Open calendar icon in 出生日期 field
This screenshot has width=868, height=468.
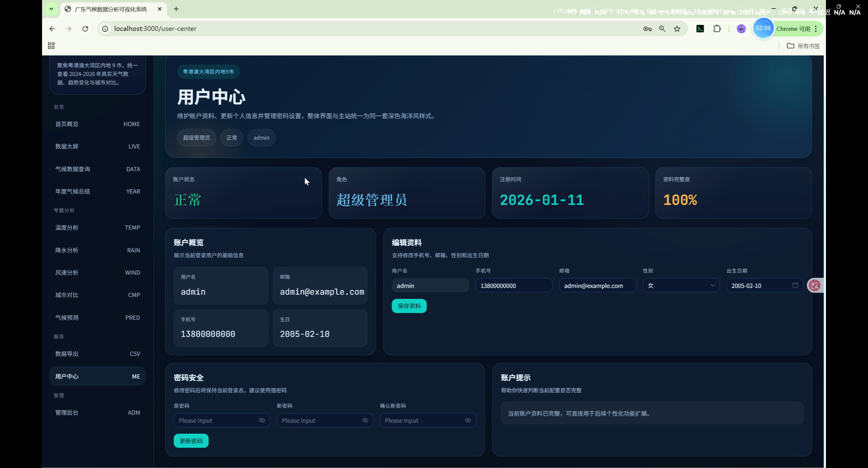click(795, 285)
